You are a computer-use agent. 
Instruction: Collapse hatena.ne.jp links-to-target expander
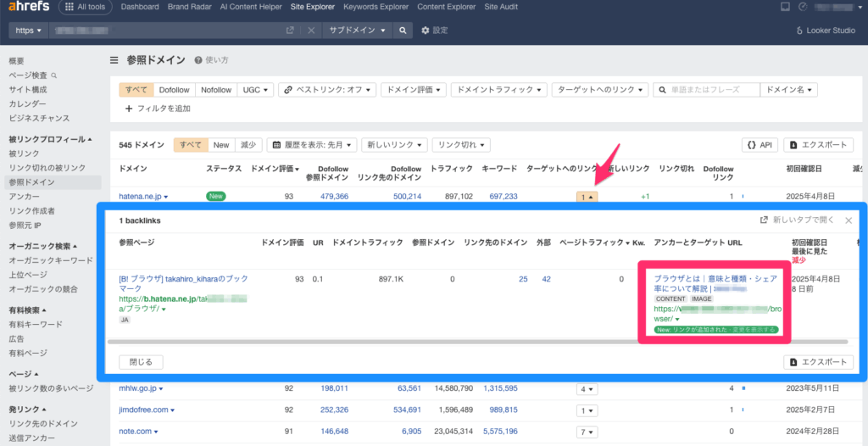(587, 197)
